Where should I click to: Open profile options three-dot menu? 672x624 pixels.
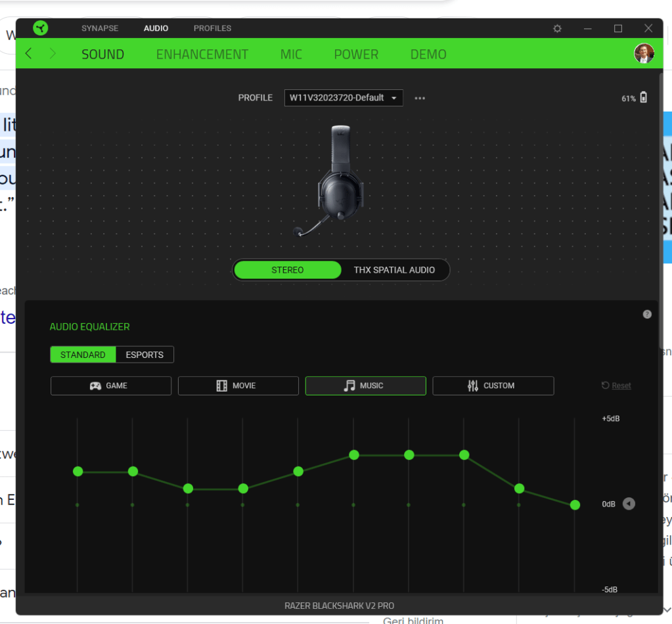pyautogui.click(x=420, y=98)
